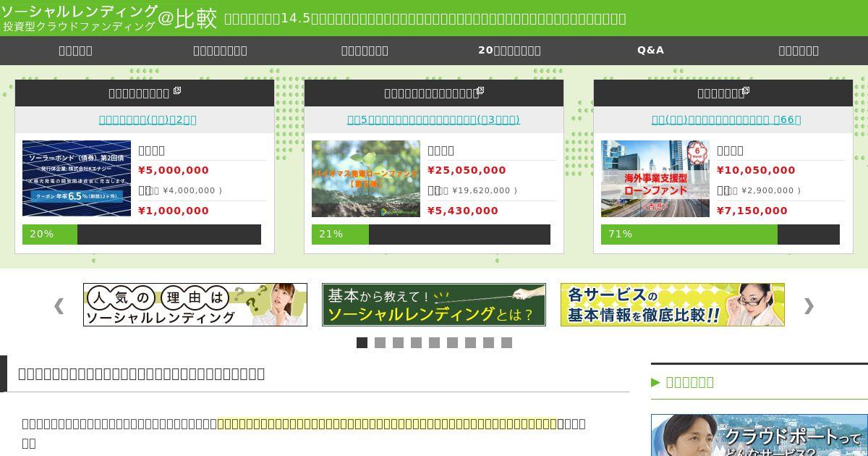This screenshot has height=456, width=868.
Task: Open the biomass loan fund title link
Action: point(433,119)
